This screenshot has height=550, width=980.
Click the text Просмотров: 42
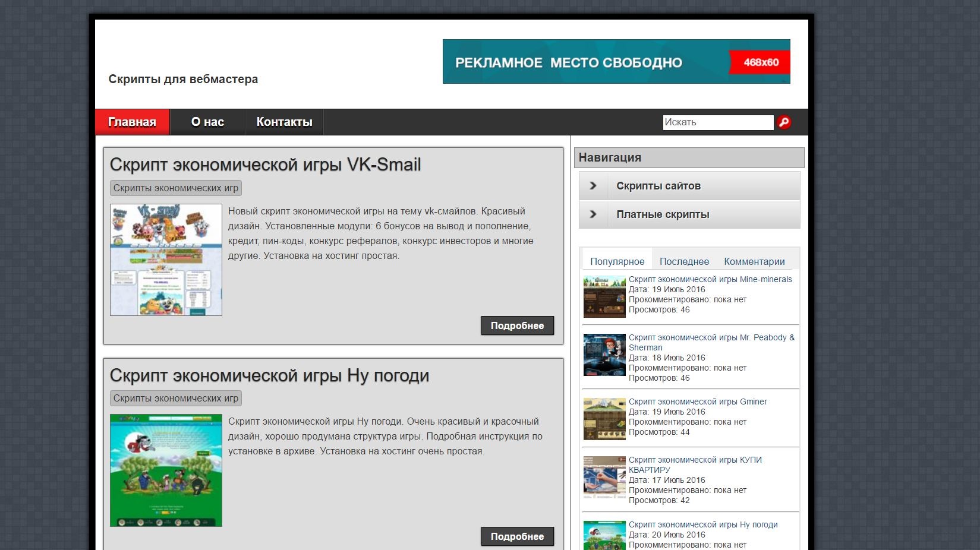click(x=659, y=500)
